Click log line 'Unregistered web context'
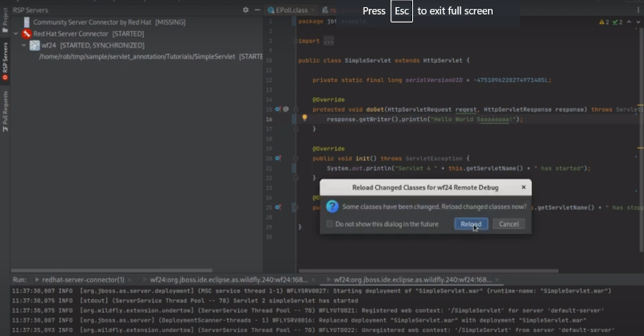This screenshot has width=644, height=336. [x=313, y=330]
